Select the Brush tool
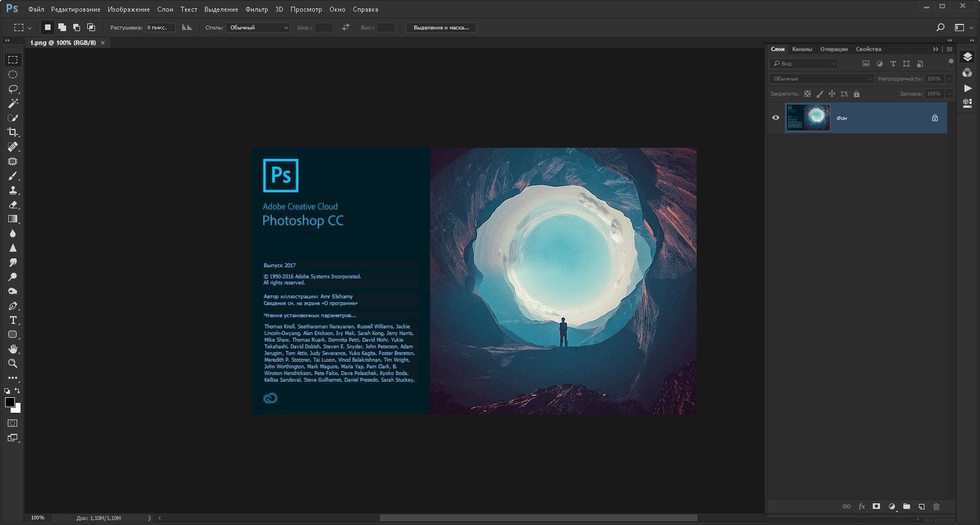 point(13,176)
